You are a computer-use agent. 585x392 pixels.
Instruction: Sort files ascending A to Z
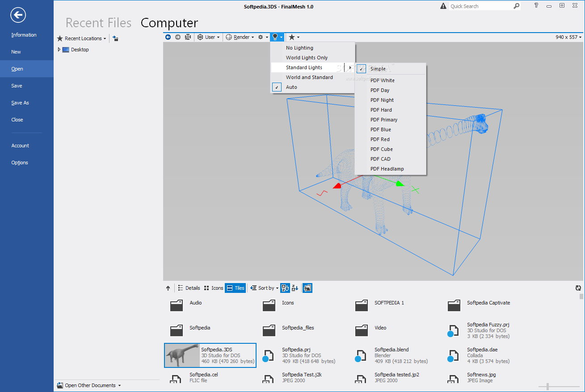pos(285,288)
